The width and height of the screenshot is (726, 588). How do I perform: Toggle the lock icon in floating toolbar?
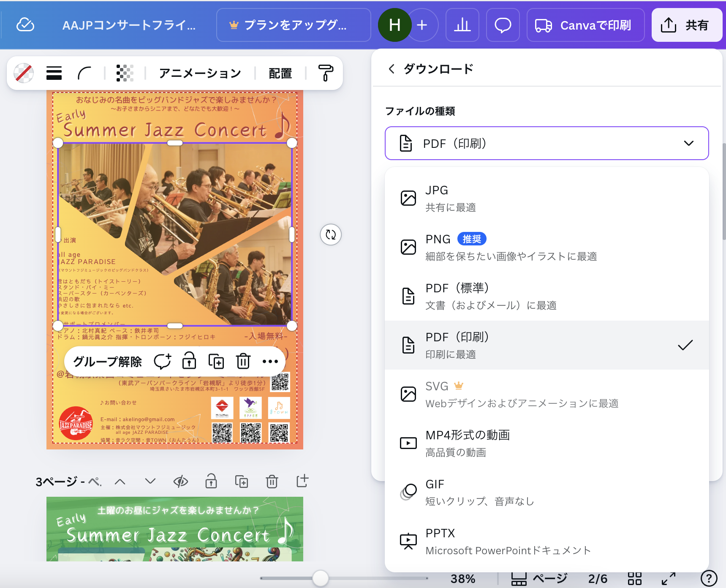(189, 361)
